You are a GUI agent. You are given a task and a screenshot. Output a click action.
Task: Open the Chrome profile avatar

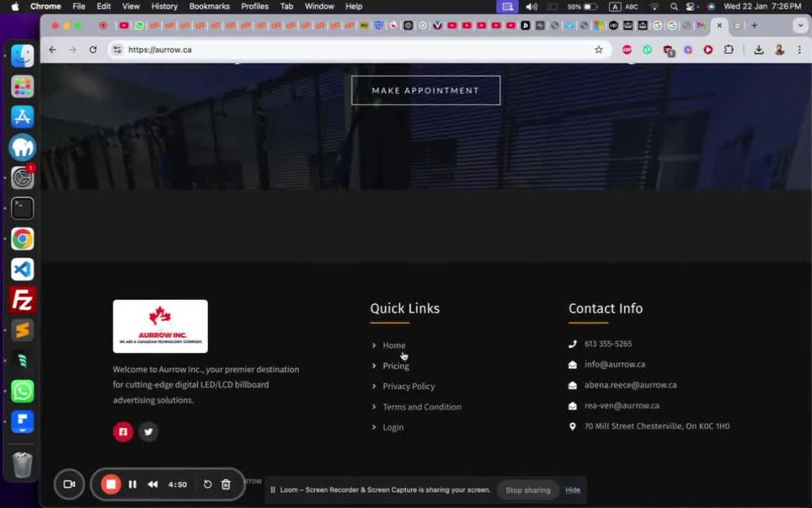pos(780,50)
